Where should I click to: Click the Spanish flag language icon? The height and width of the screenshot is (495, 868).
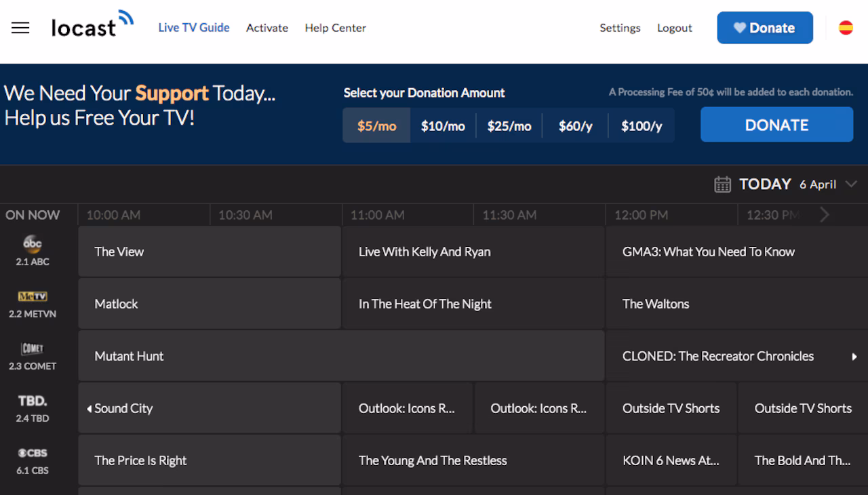(845, 27)
